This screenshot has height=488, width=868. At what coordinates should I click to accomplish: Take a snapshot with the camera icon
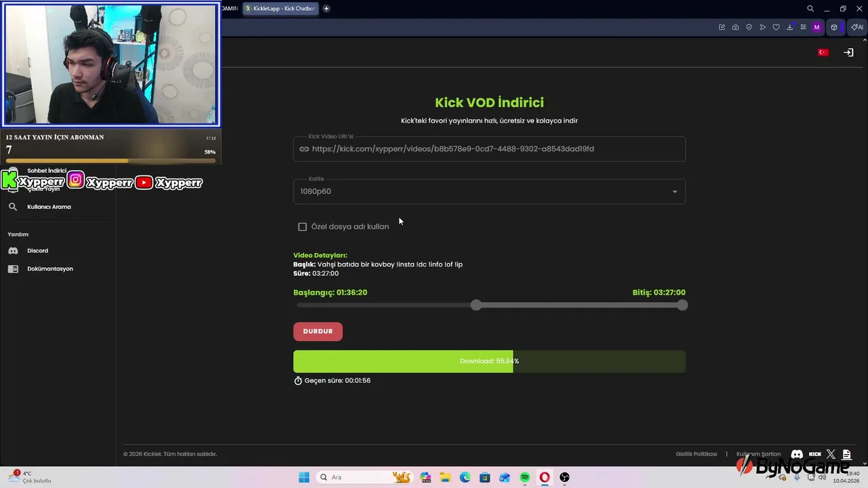[736, 27]
